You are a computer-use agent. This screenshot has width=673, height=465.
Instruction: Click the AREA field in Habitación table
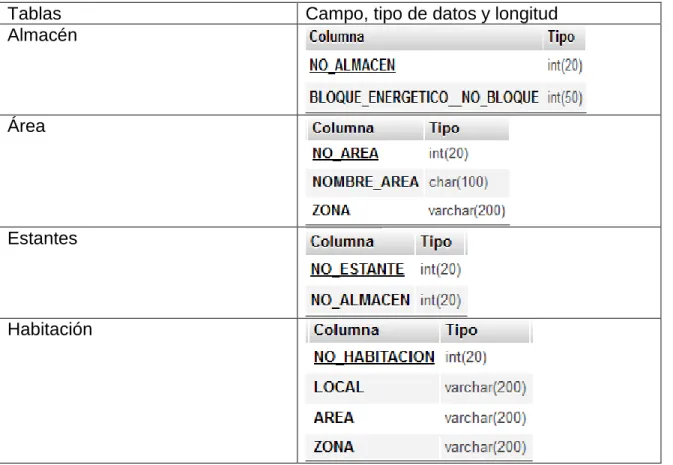[x=333, y=418]
